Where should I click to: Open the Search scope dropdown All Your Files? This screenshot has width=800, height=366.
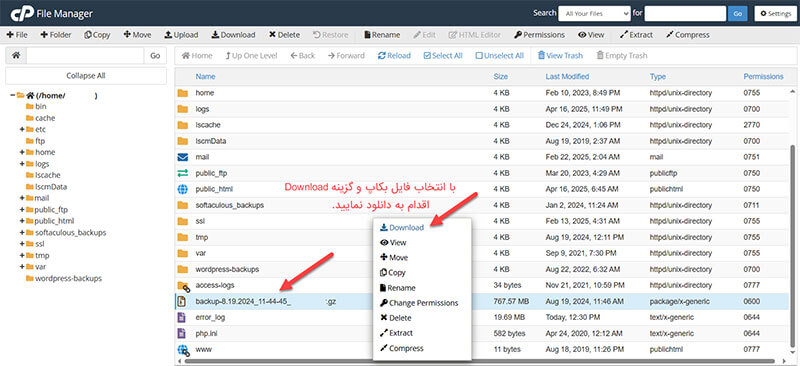[594, 14]
